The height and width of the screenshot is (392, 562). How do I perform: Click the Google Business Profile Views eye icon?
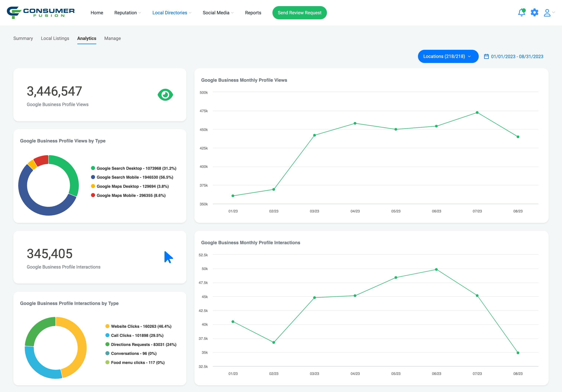pyautogui.click(x=165, y=95)
